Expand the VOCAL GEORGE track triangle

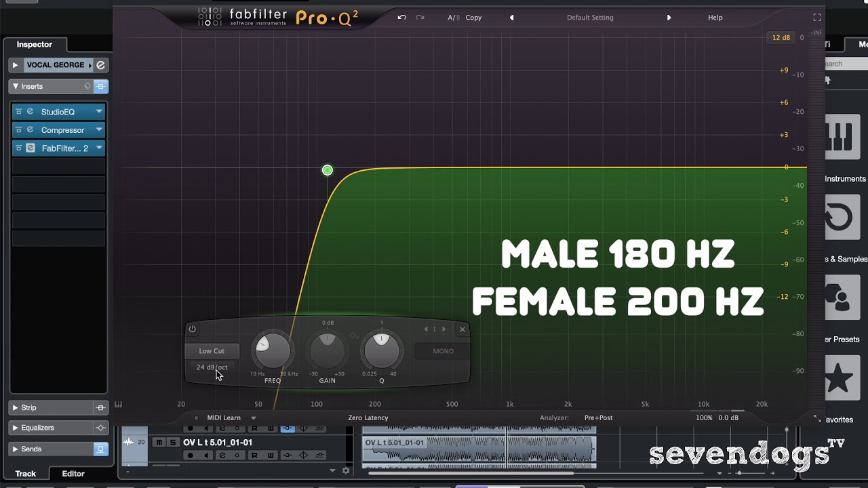pos(15,65)
